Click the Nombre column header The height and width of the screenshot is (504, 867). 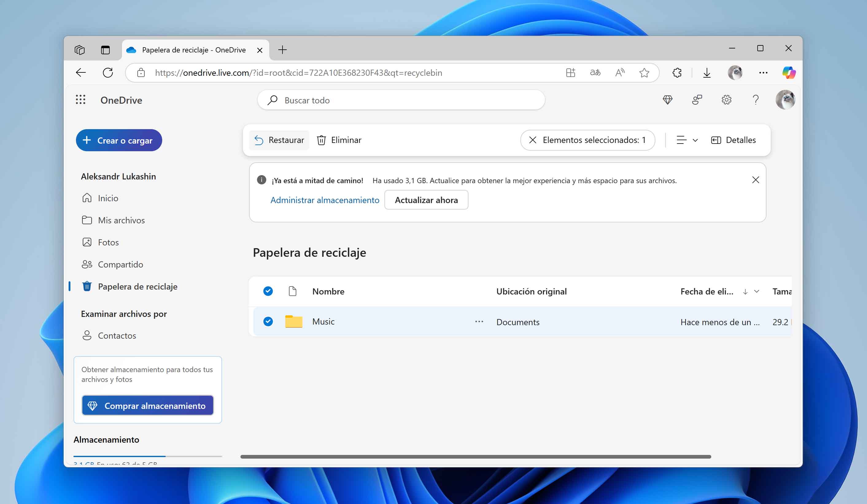pos(328,291)
